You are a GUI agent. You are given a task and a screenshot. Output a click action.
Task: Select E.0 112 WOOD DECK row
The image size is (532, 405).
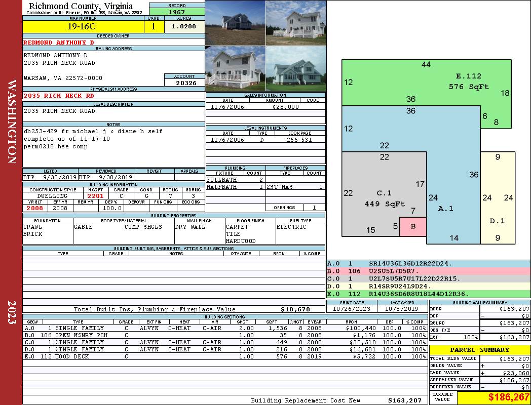point(225,356)
